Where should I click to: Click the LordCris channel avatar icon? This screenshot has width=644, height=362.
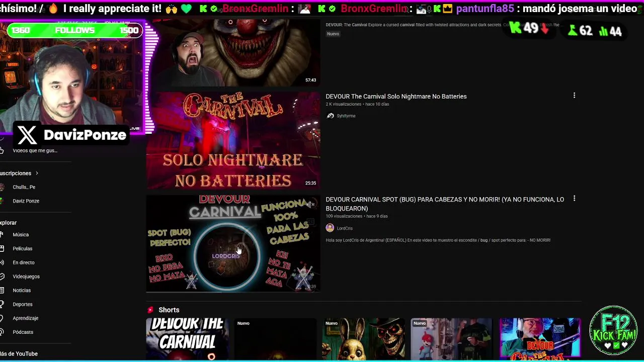[330, 228]
